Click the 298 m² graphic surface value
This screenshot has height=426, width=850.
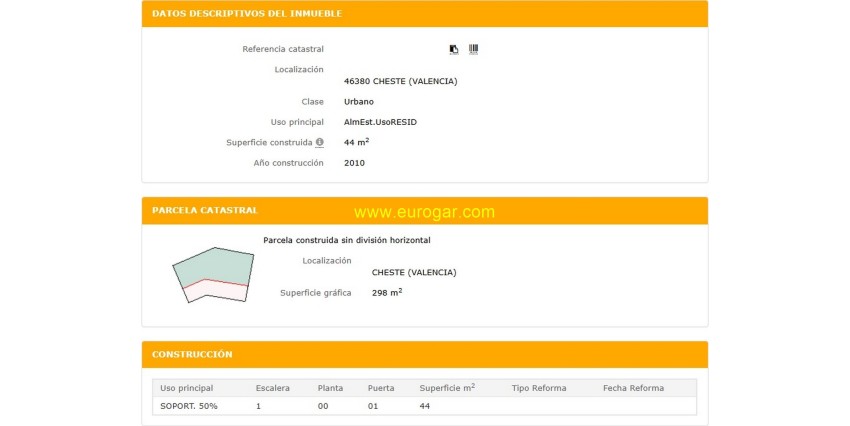[386, 293]
